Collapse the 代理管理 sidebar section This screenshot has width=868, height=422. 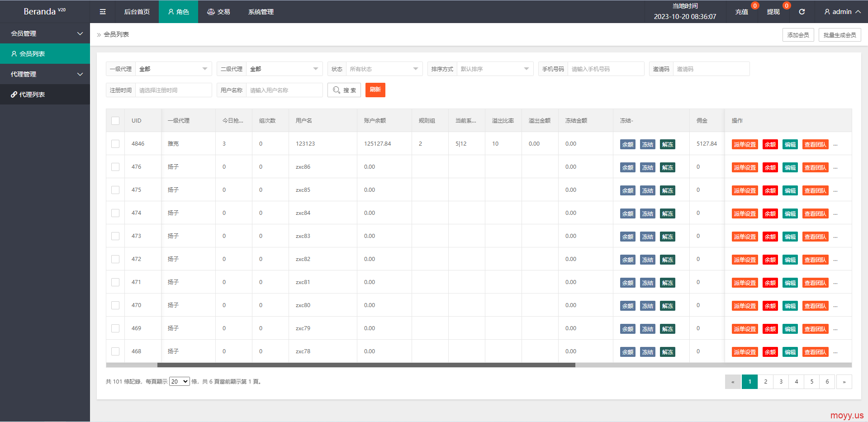[x=45, y=74]
